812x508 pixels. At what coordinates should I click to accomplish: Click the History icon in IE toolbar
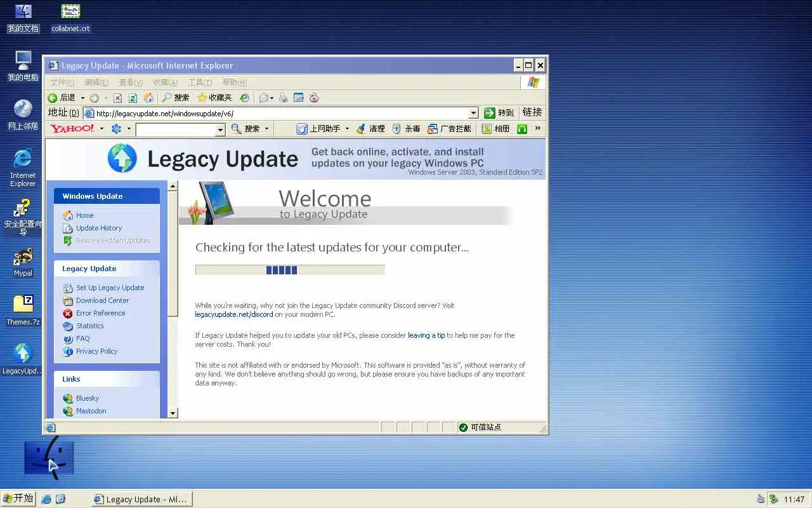click(x=244, y=98)
